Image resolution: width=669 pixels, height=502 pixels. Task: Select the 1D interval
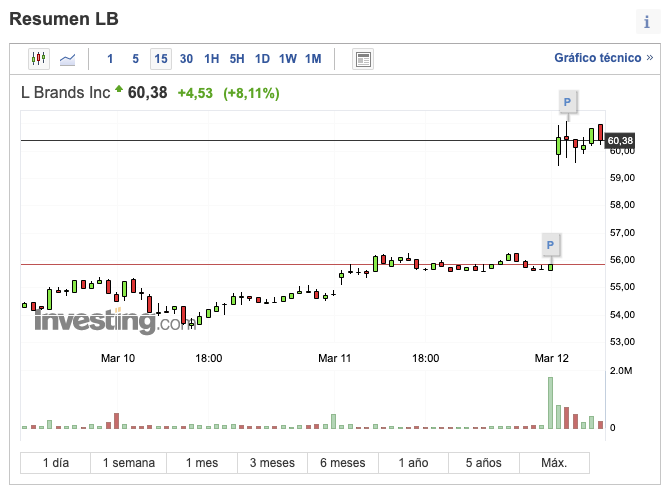tap(262, 59)
